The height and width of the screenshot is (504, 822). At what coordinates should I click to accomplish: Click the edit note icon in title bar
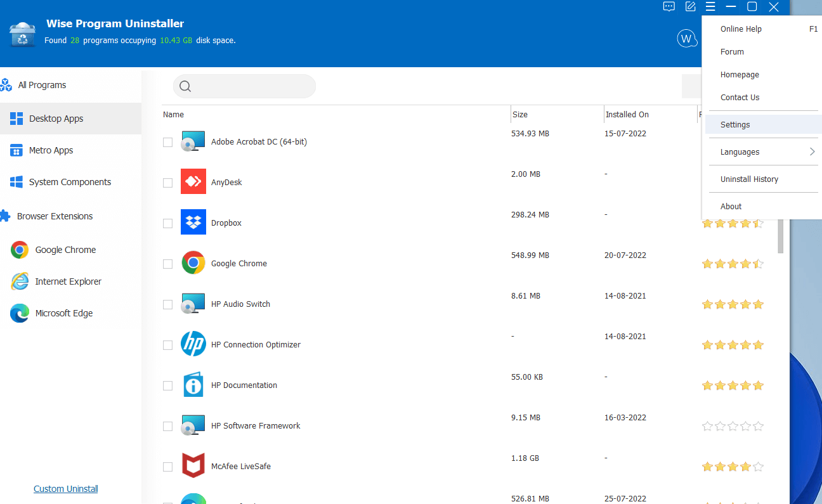(x=691, y=7)
